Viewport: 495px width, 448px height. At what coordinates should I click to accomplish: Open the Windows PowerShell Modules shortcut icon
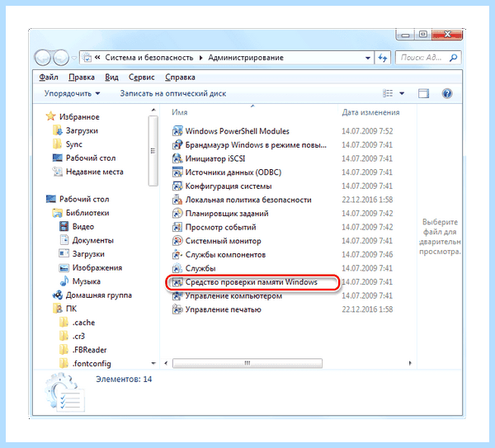click(x=177, y=131)
